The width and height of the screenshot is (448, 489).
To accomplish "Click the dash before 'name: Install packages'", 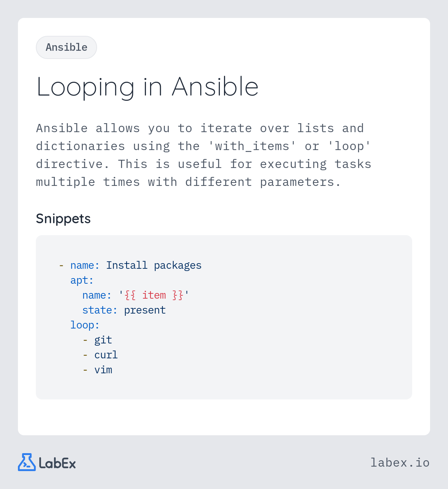I will click(61, 265).
